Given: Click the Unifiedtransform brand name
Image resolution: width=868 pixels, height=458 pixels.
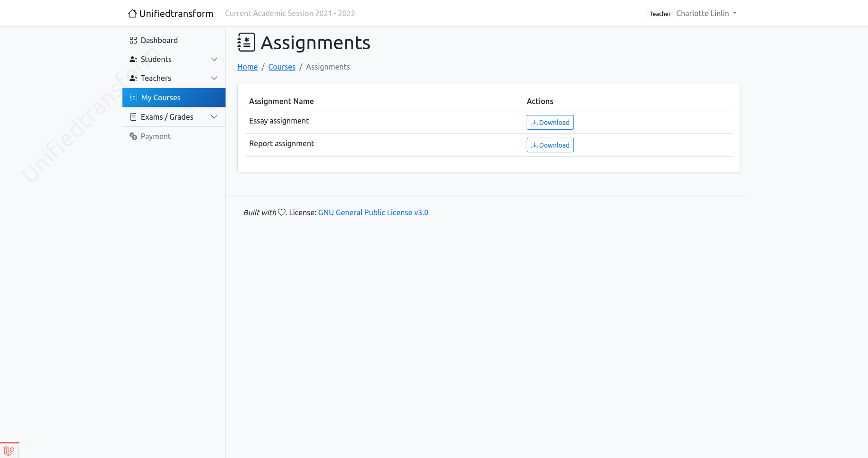Looking at the screenshot, I should click(x=176, y=13).
